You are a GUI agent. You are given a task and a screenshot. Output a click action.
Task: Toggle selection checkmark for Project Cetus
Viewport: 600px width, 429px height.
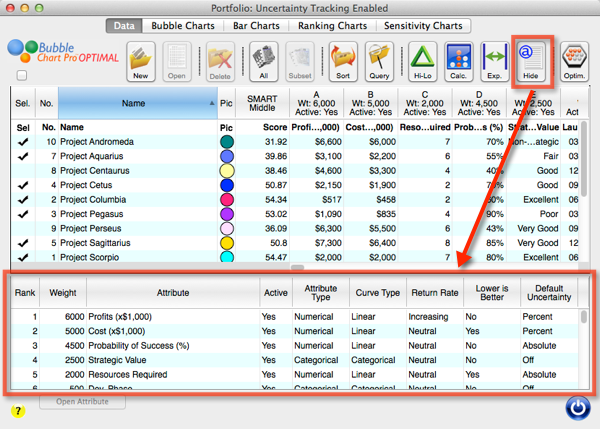[22, 185]
